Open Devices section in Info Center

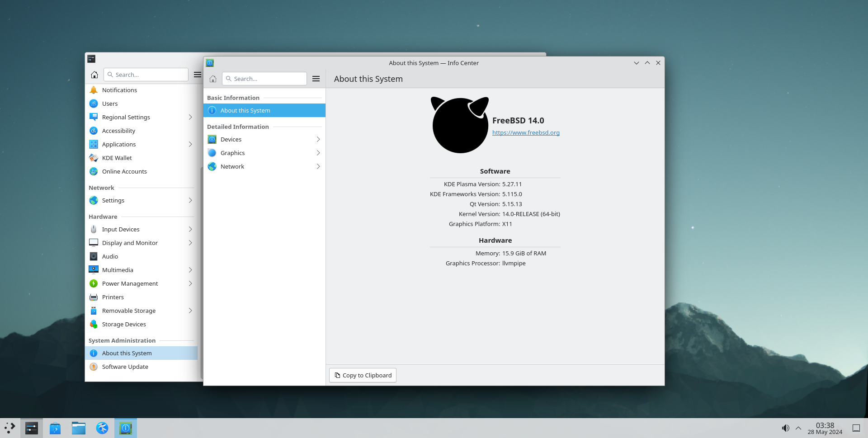pos(231,139)
